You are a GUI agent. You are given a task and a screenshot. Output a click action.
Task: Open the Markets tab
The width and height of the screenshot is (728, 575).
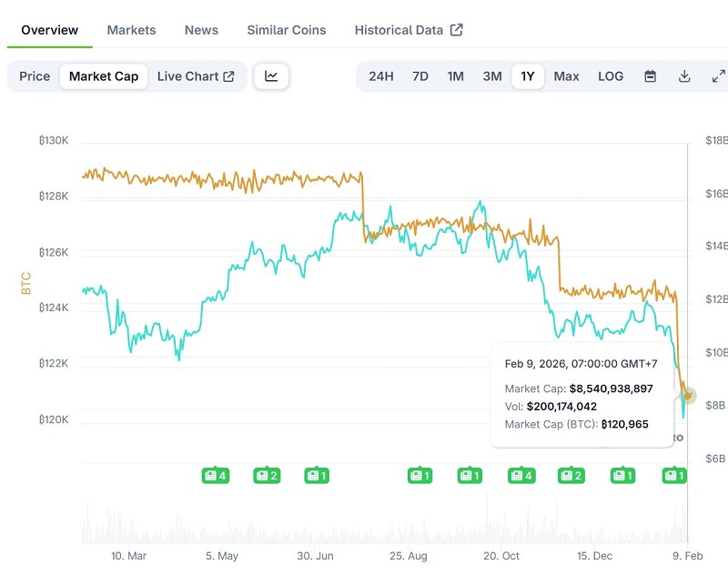131,29
